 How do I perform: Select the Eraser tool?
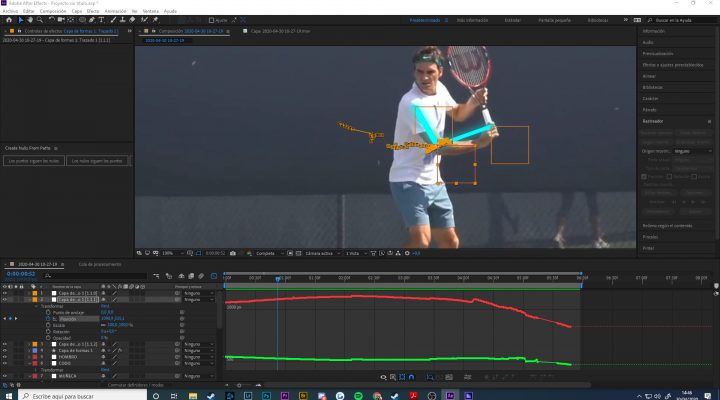(132, 20)
